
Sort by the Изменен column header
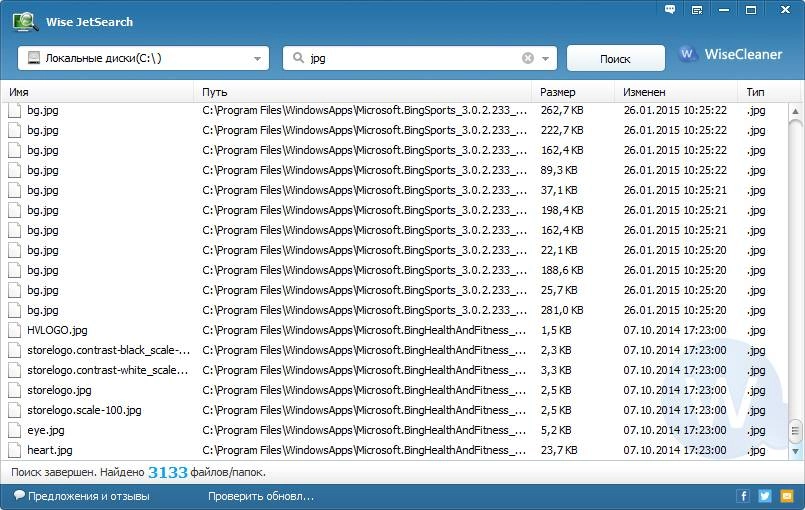pos(676,92)
